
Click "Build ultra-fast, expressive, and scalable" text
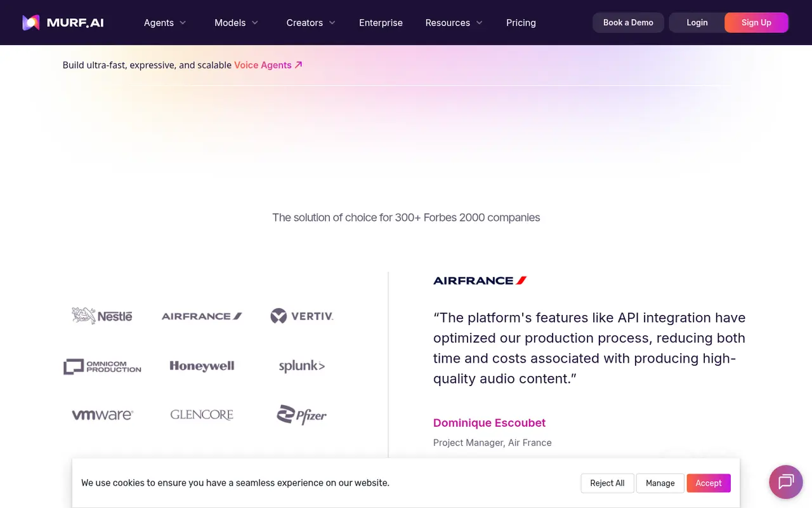tap(147, 65)
